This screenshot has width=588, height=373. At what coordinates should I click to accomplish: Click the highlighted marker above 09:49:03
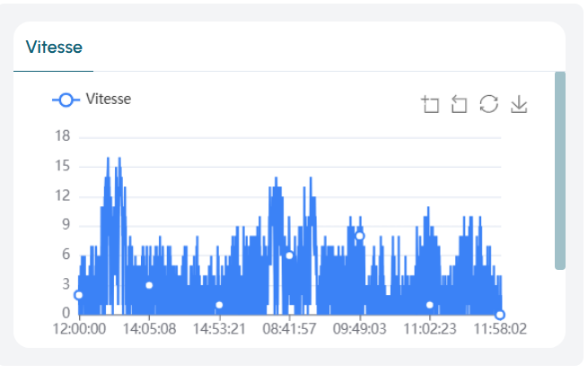pyautogui.click(x=360, y=236)
